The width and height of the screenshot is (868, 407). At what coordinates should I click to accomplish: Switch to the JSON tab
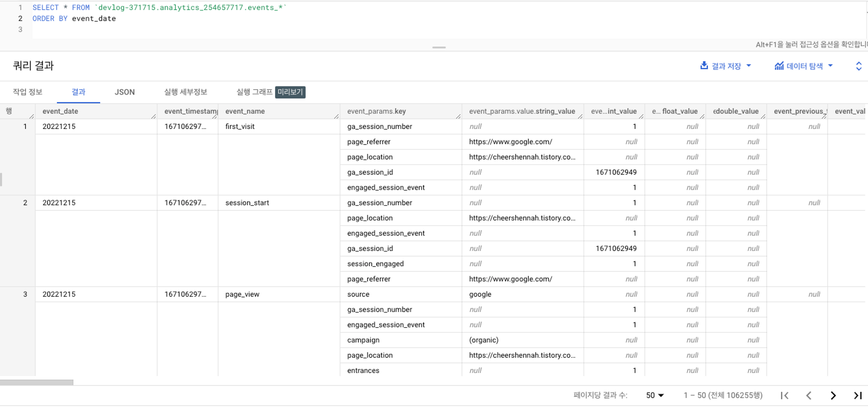coord(125,92)
